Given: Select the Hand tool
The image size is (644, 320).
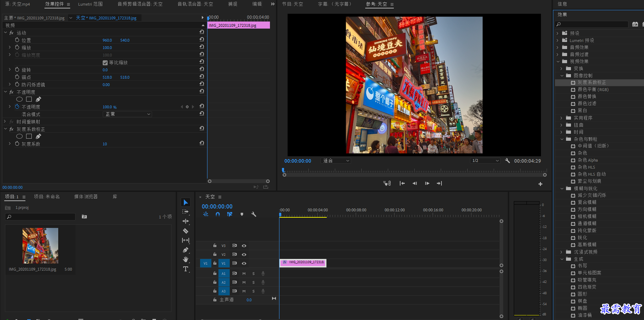Looking at the screenshot, I should pos(186,259).
